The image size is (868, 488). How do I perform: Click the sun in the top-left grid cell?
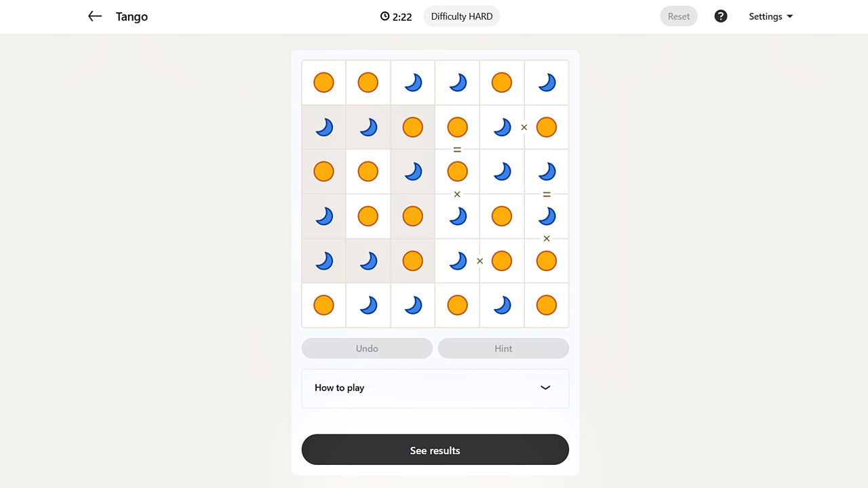pos(323,83)
